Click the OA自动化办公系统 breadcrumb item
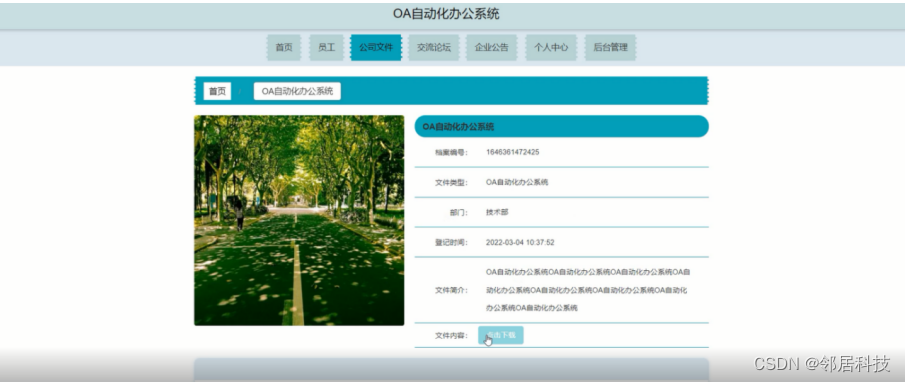 point(297,91)
